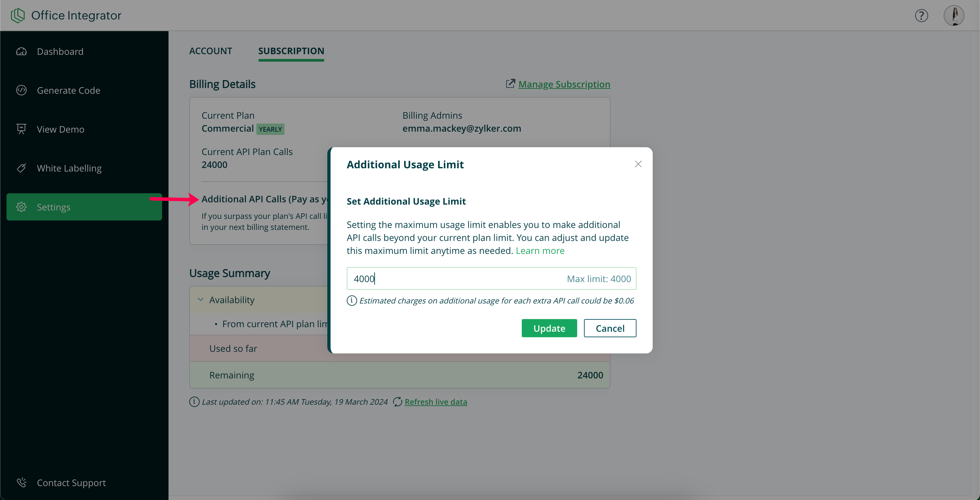The height and width of the screenshot is (500, 980).
Task: Click the additional usage limit input field
Action: (457, 279)
